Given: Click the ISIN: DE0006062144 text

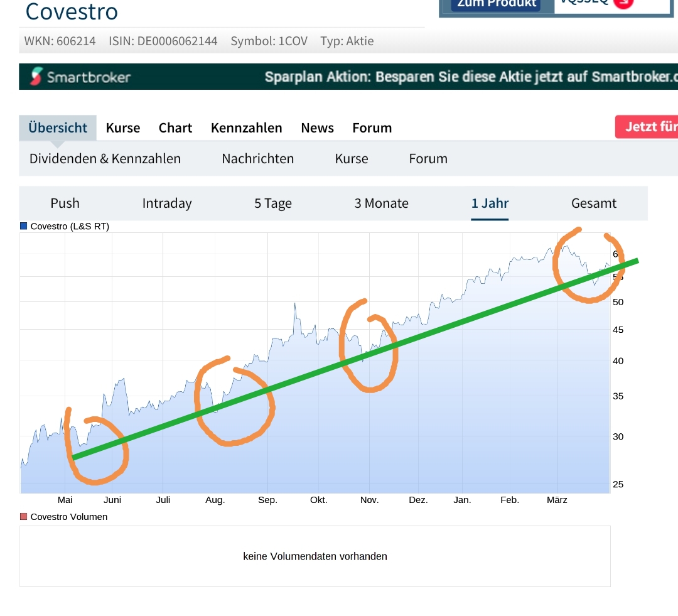Looking at the screenshot, I should click(163, 41).
